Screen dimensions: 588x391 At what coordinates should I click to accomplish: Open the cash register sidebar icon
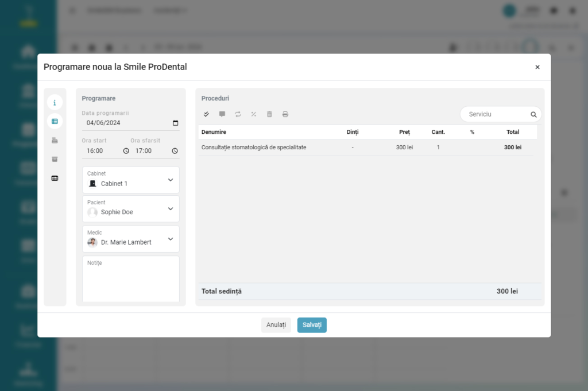pyautogui.click(x=55, y=140)
